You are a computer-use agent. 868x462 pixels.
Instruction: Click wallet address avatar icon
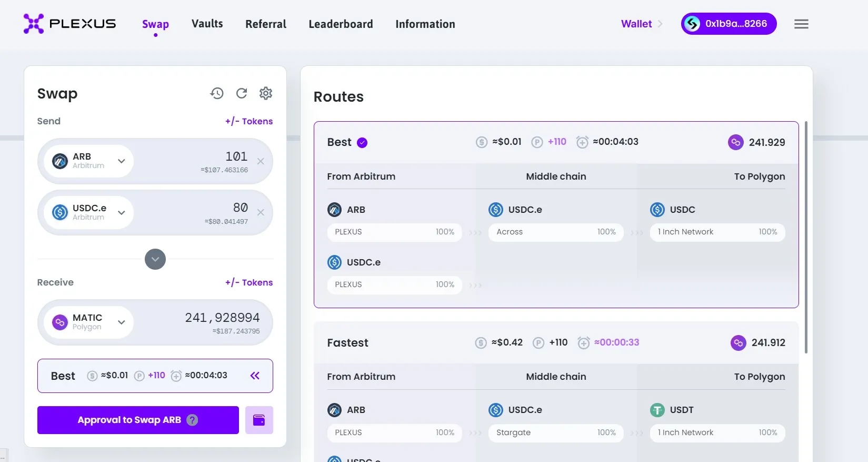pyautogui.click(x=692, y=24)
